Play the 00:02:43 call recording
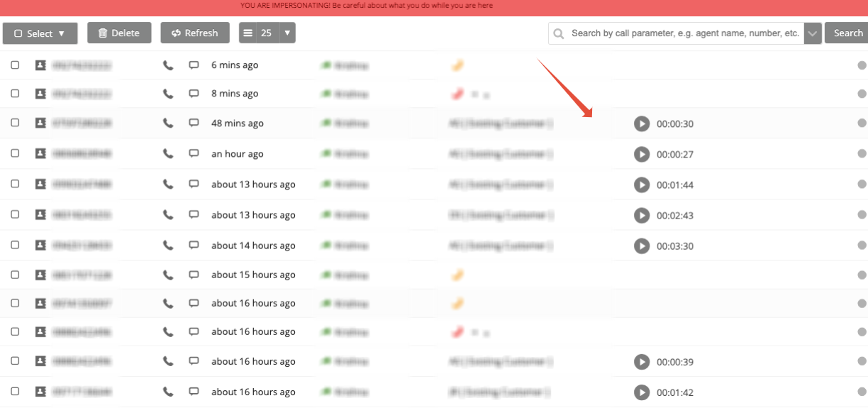 point(642,215)
